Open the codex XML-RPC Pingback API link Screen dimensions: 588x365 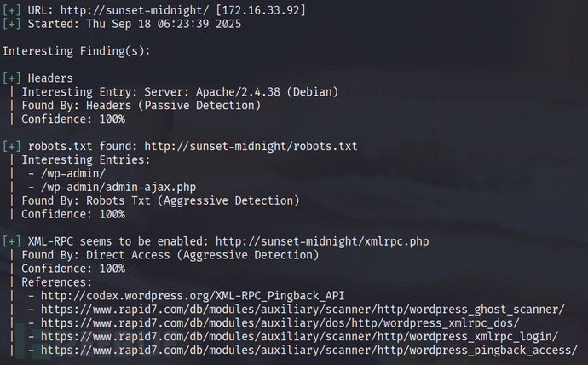click(193, 296)
